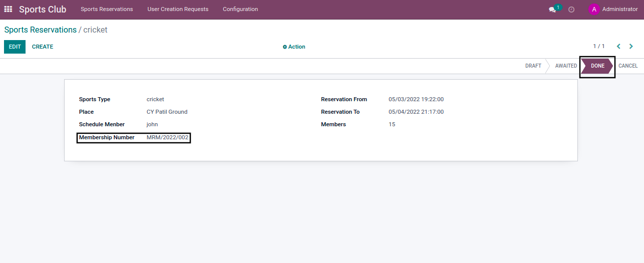Click the cricket breadcrumb title
The image size is (644, 263).
(x=96, y=30)
